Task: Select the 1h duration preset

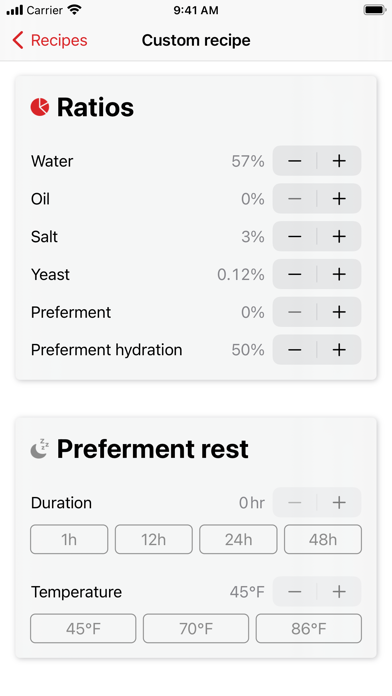Action: 69,539
